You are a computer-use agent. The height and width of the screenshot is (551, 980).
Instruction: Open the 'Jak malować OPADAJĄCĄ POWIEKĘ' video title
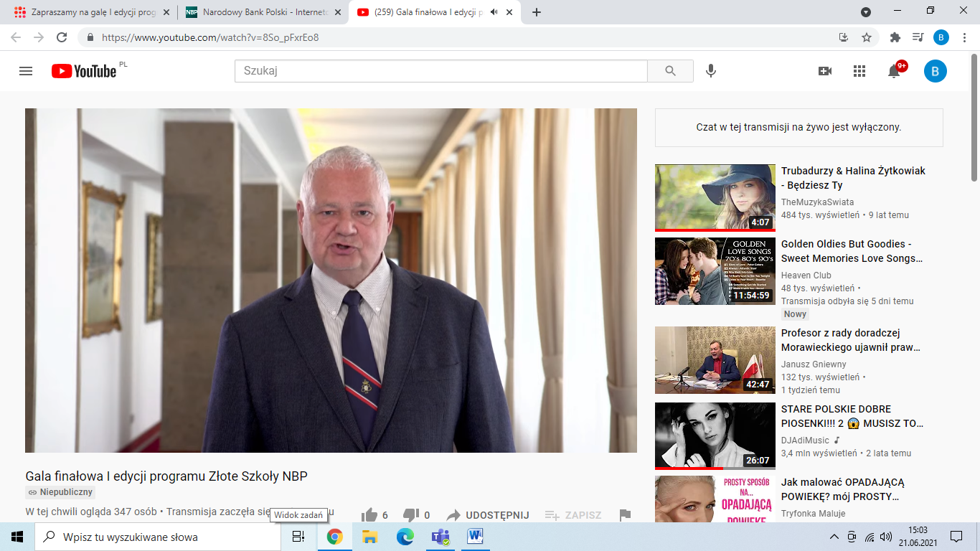[x=843, y=489]
